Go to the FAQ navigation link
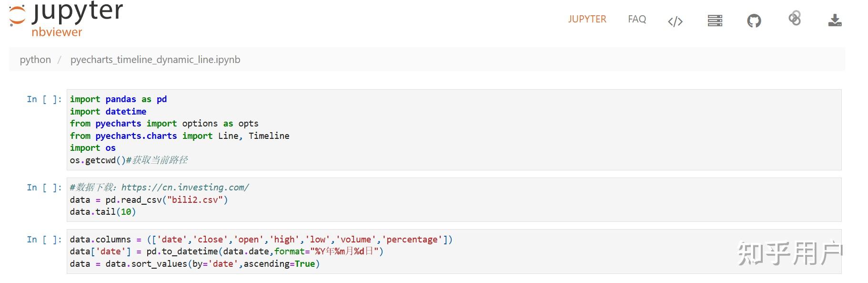This screenshot has width=868, height=283. (637, 19)
